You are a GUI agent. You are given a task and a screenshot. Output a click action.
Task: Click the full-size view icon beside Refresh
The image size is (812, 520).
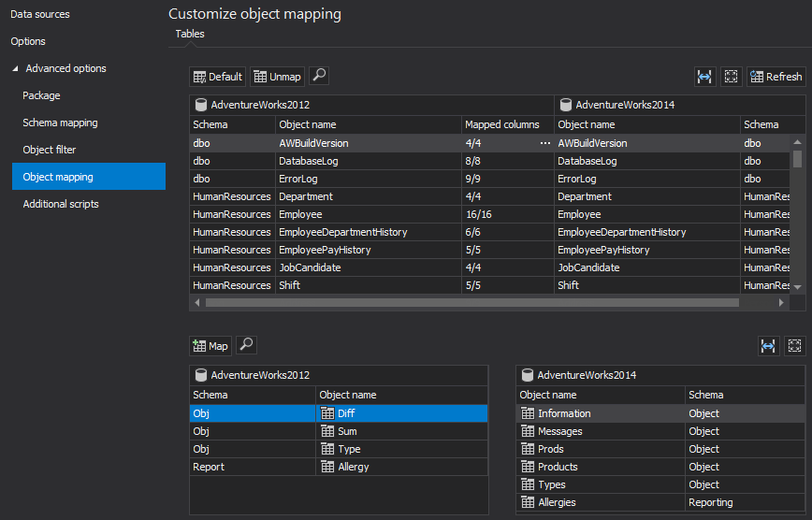tap(731, 77)
